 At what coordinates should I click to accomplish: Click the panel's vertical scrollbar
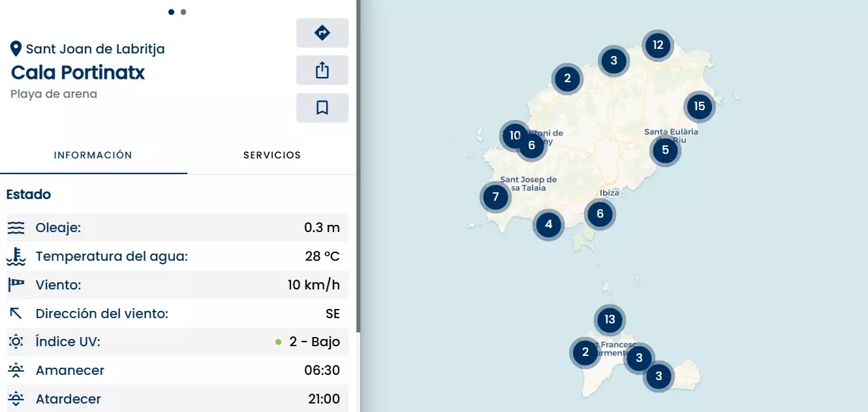click(358, 196)
